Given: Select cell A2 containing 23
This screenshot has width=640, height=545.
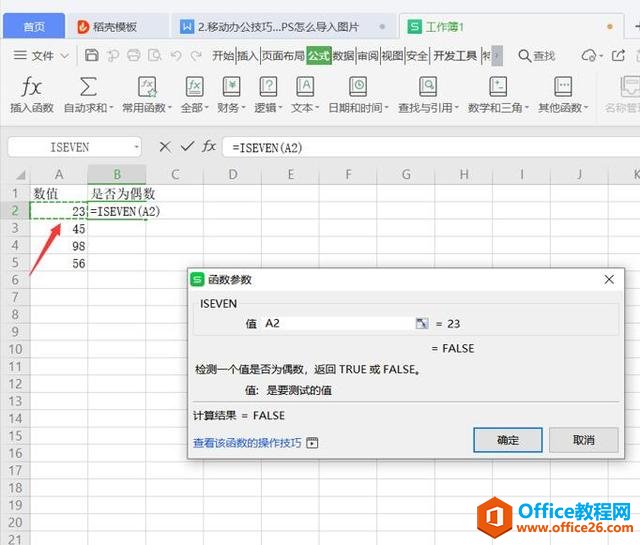Looking at the screenshot, I should (59, 211).
